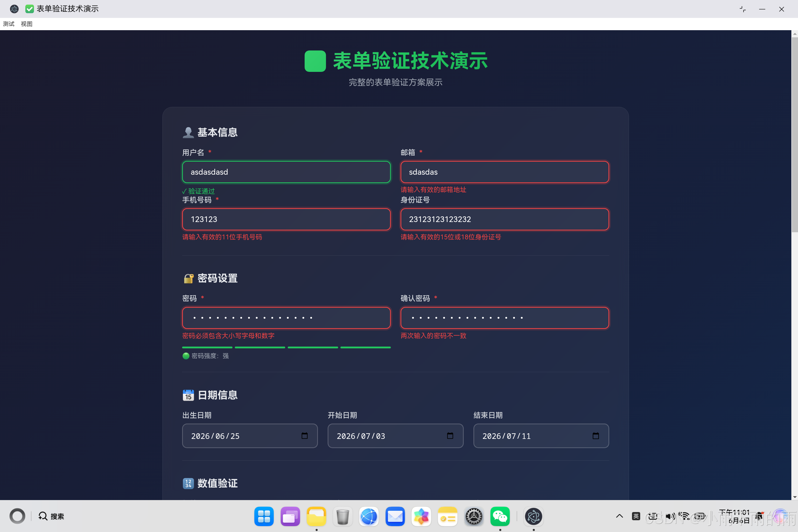Click the calendar icon beside 日期信息
Image resolution: width=798 pixels, height=532 pixels.
(188, 395)
